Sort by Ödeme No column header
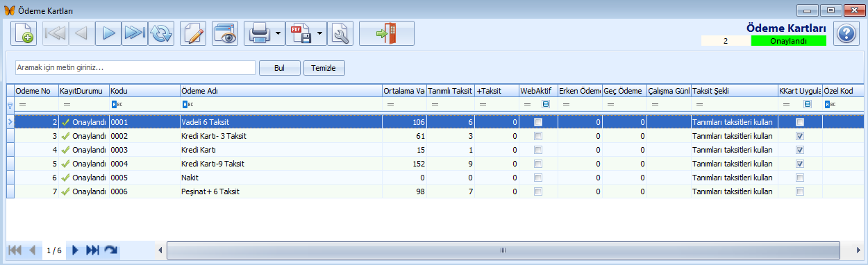 37,91
